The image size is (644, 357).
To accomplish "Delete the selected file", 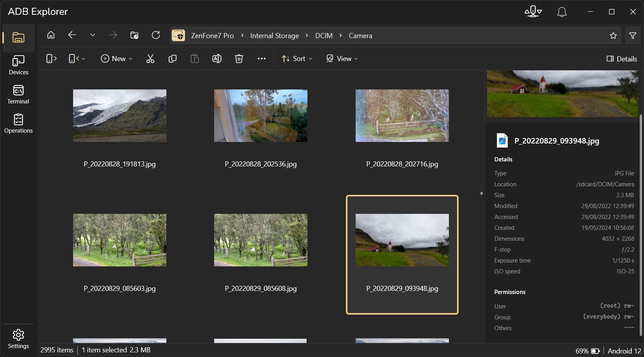I will [239, 59].
